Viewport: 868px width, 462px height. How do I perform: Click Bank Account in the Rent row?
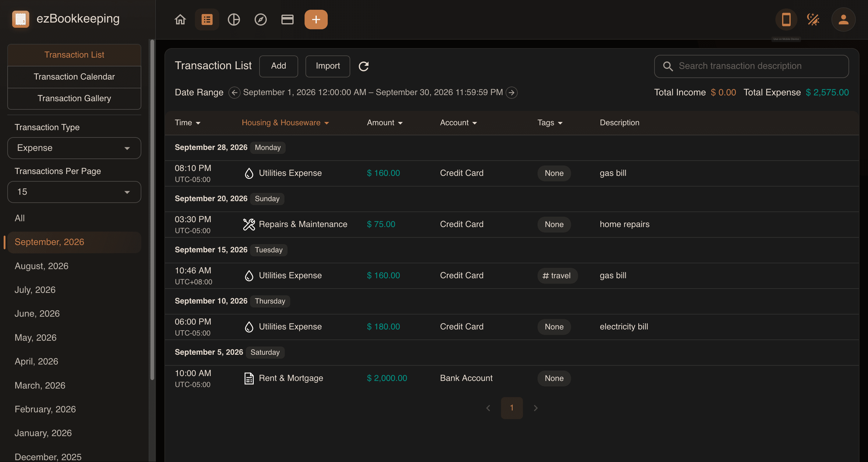click(x=466, y=378)
